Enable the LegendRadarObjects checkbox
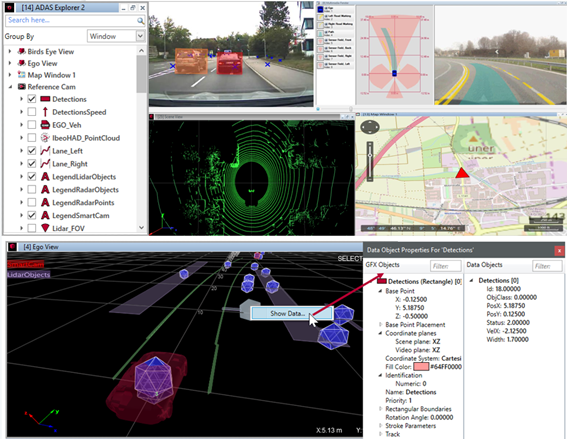 [32, 189]
